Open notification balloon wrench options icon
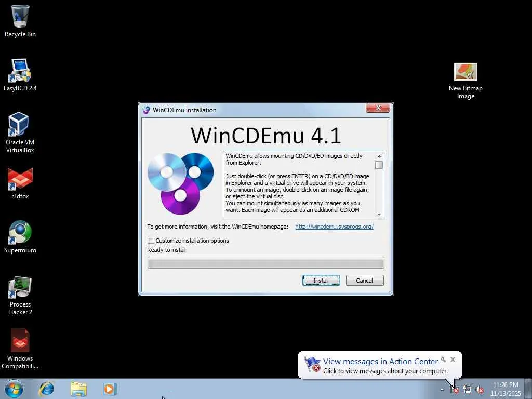 [x=443, y=360]
